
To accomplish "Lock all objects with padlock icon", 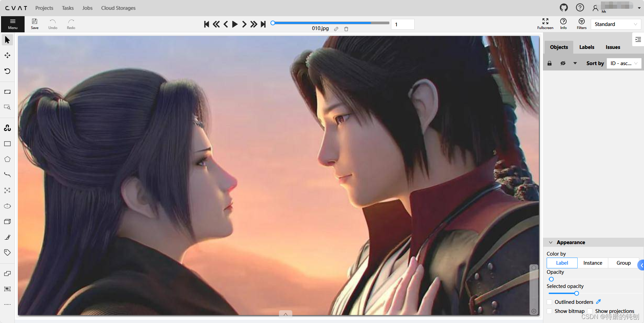I will 549,63.
